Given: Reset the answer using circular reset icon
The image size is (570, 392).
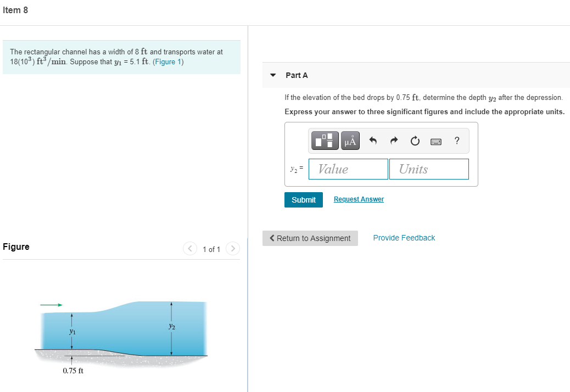Looking at the screenshot, I should coord(415,140).
